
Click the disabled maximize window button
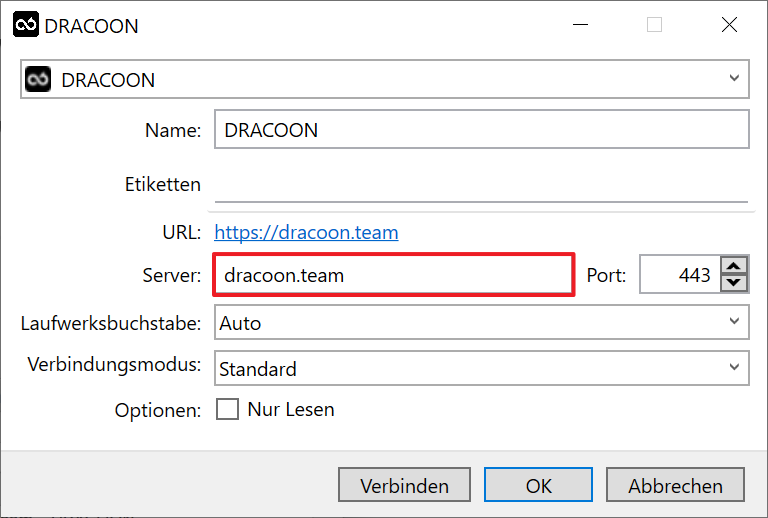tap(654, 24)
